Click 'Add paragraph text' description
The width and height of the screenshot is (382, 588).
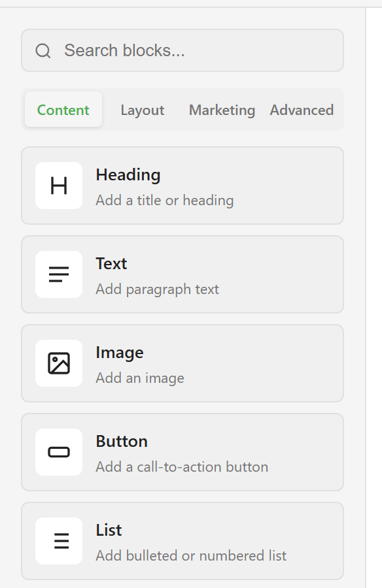tap(157, 289)
